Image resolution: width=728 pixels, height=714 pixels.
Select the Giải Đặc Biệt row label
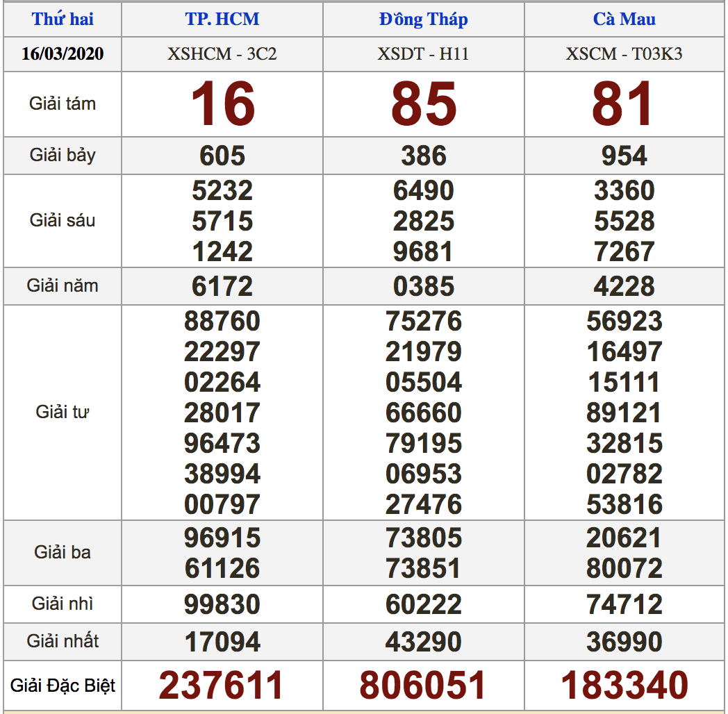click(x=63, y=686)
